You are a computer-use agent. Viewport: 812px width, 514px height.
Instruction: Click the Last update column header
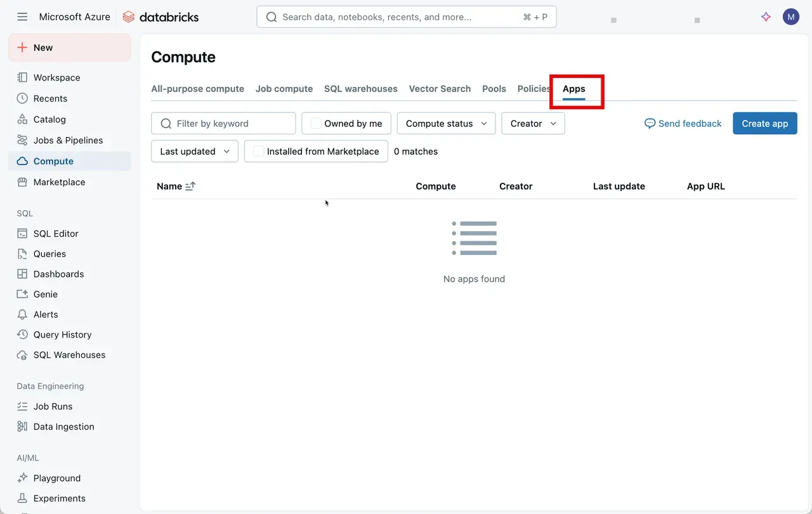click(619, 187)
